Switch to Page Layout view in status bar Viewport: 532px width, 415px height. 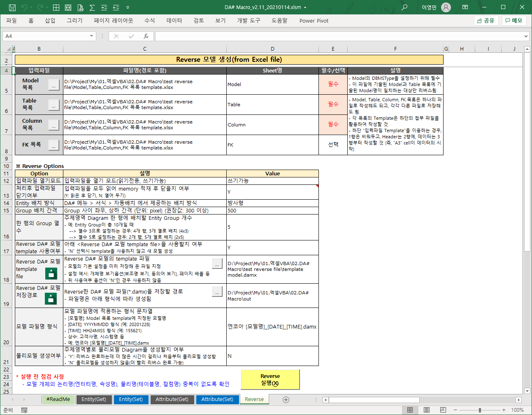[x=427, y=410]
